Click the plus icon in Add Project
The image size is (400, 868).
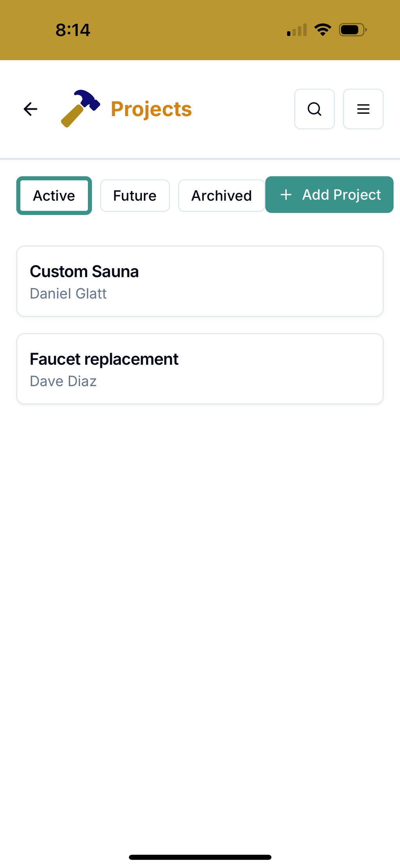286,195
